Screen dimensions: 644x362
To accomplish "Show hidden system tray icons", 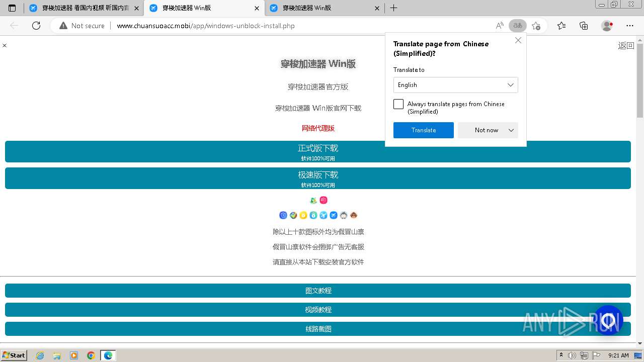I will point(561,355).
